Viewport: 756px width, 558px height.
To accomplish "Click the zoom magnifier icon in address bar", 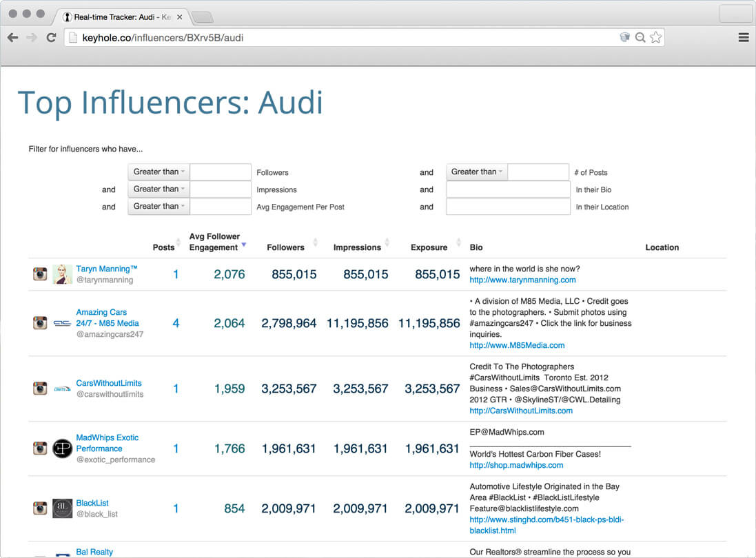I will (x=640, y=38).
